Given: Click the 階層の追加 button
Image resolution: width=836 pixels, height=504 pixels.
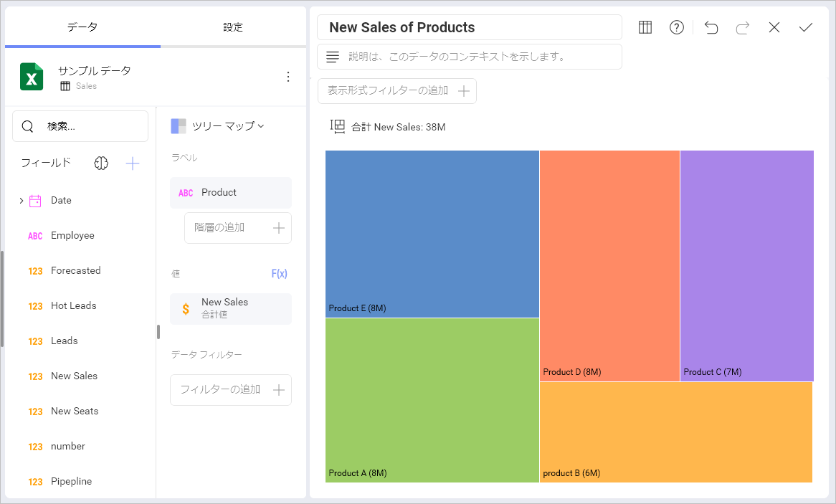Looking at the screenshot, I should [238, 228].
